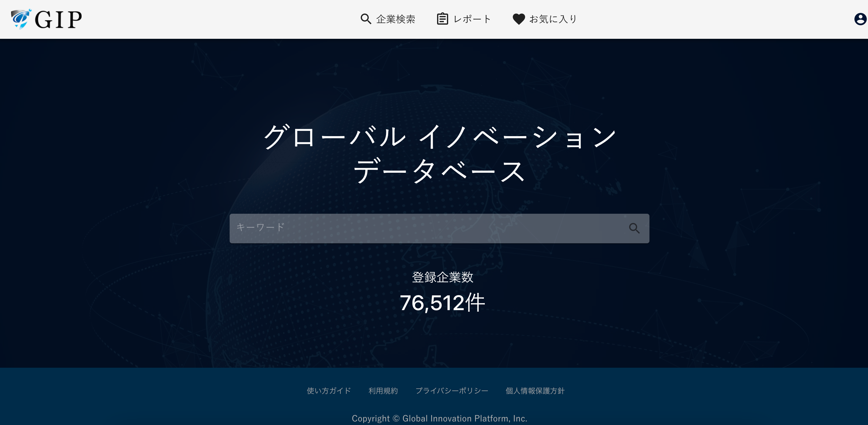The image size is (868, 425).
Task: Click the グローバル イノベーション heading line
Action: click(440, 136)
